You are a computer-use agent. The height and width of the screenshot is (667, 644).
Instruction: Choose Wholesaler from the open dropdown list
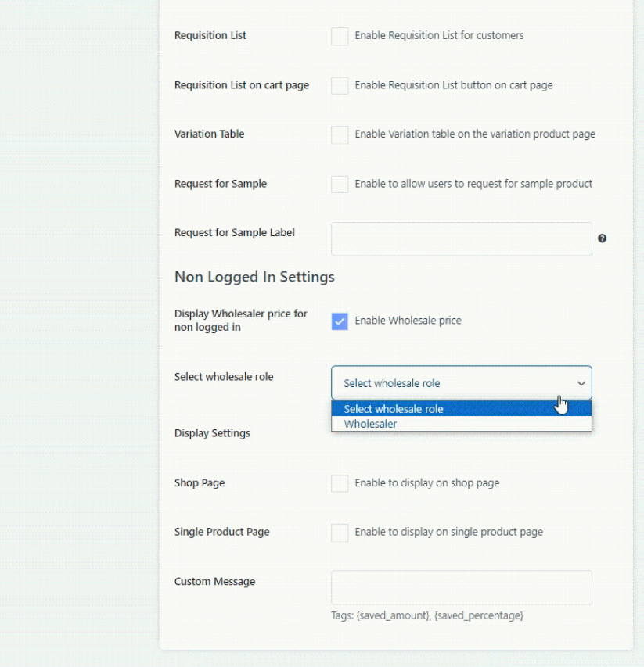pyautogui.click(x=370, y=424)
